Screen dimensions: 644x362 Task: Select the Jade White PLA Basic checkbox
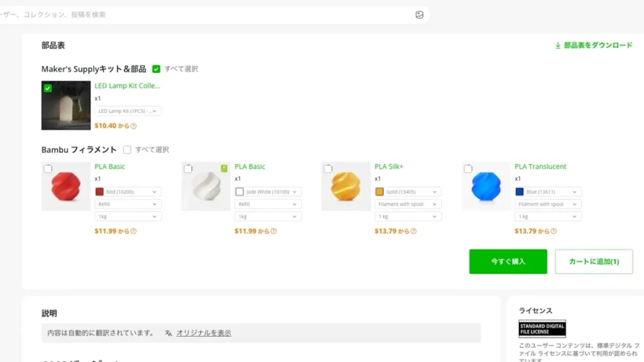188,168
